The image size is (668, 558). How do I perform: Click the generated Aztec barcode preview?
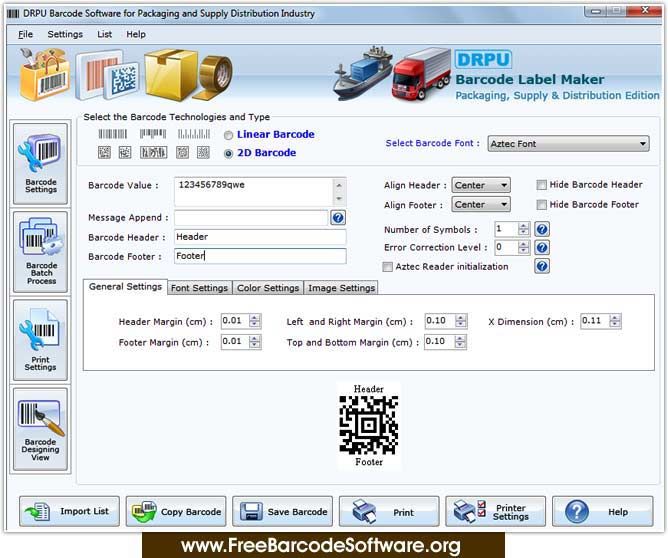click(x=369, y=425)
